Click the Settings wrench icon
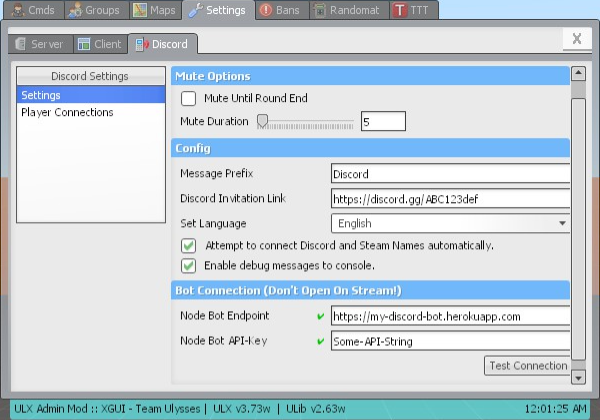This screenshot has width=600, height=420. (196, 10)
